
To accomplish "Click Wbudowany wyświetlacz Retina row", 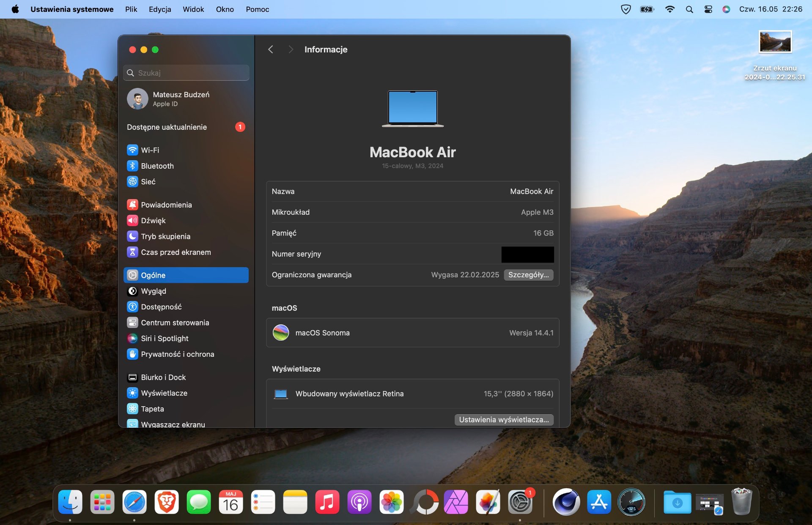I will 413,394.
